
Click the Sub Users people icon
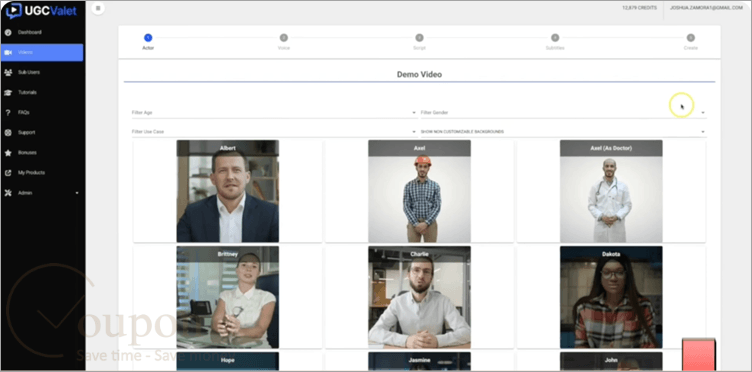pos(8,72)
